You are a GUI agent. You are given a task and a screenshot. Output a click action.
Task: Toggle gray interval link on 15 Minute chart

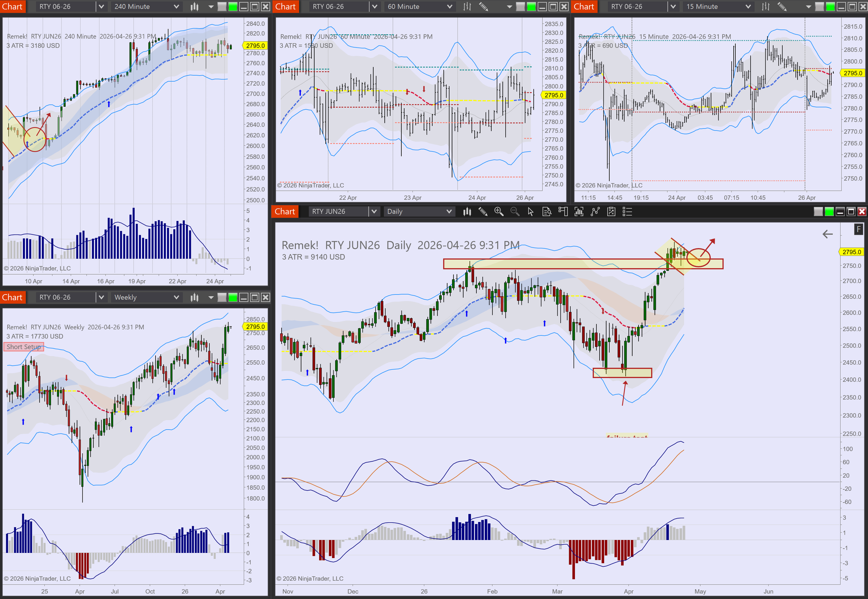pyautogui.click(x=819, y=6)
